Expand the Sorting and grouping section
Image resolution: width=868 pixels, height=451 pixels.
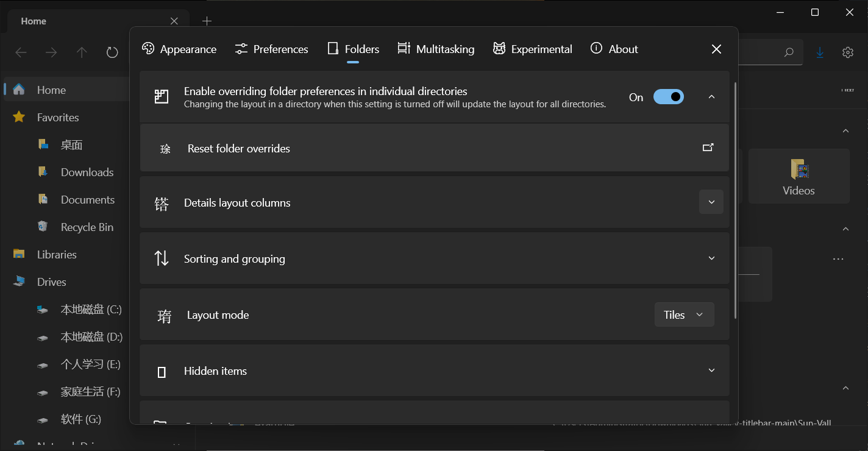(x=711, y=258)
